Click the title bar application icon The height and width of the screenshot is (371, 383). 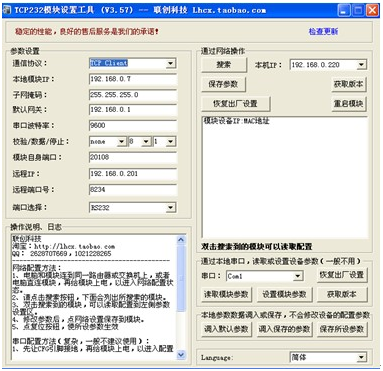coord(7,10)
